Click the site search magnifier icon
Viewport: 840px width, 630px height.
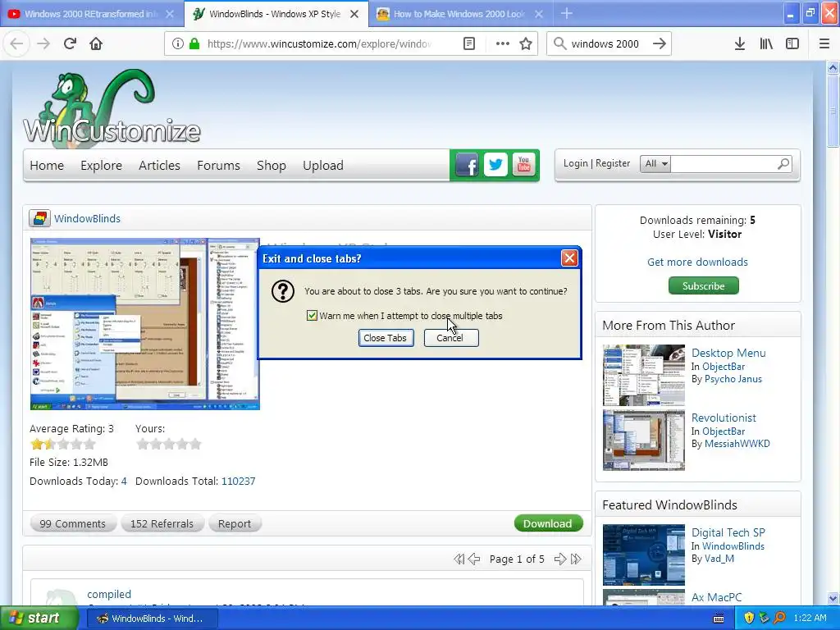[x=783, y=163]
